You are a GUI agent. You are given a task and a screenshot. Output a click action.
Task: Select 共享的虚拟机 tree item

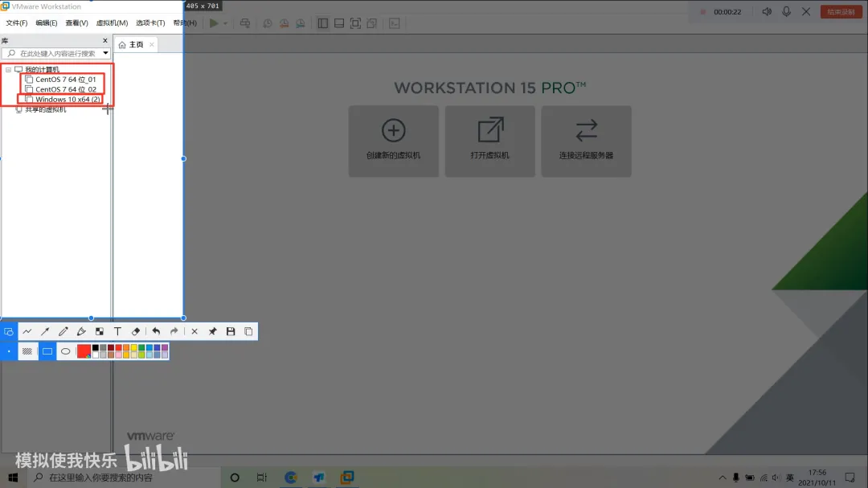coord(40,109)
